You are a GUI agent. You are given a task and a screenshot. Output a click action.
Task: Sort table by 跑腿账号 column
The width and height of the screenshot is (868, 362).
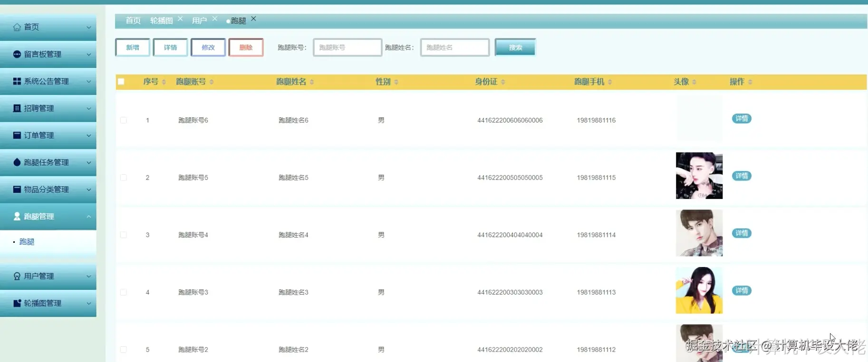pos(212,82)
